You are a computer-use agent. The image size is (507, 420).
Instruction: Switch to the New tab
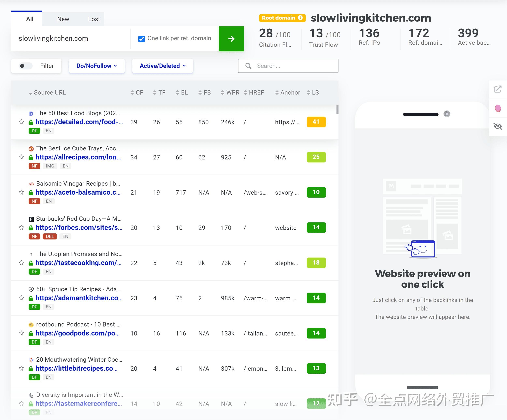tap(63, 19)
